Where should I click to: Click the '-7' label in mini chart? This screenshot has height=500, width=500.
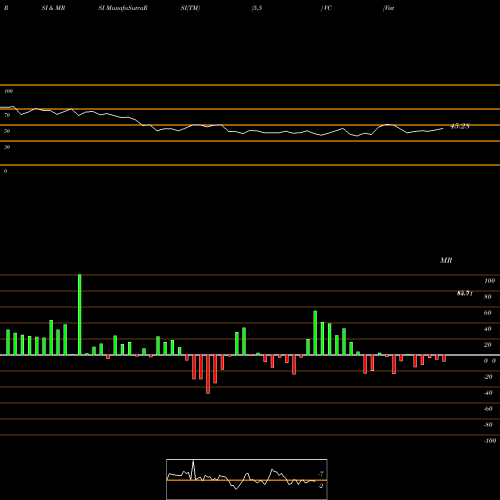click(x=321, y=473)
